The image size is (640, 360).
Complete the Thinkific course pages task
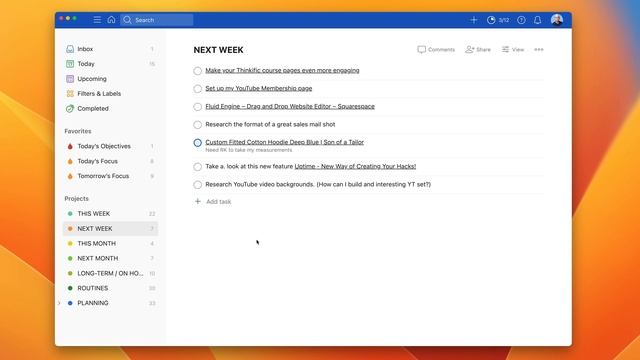tap(198, 71)
